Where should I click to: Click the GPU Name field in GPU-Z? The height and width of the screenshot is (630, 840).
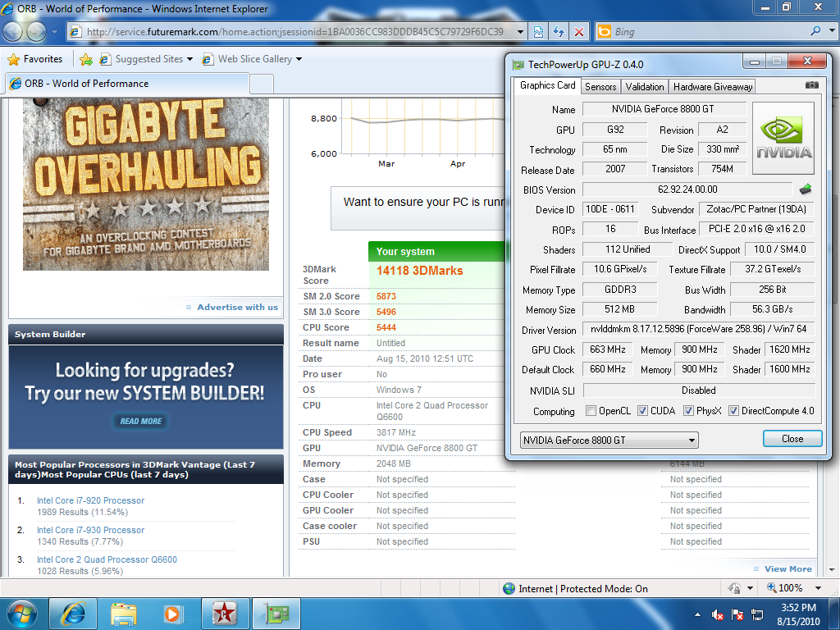(x=664, y=109)
